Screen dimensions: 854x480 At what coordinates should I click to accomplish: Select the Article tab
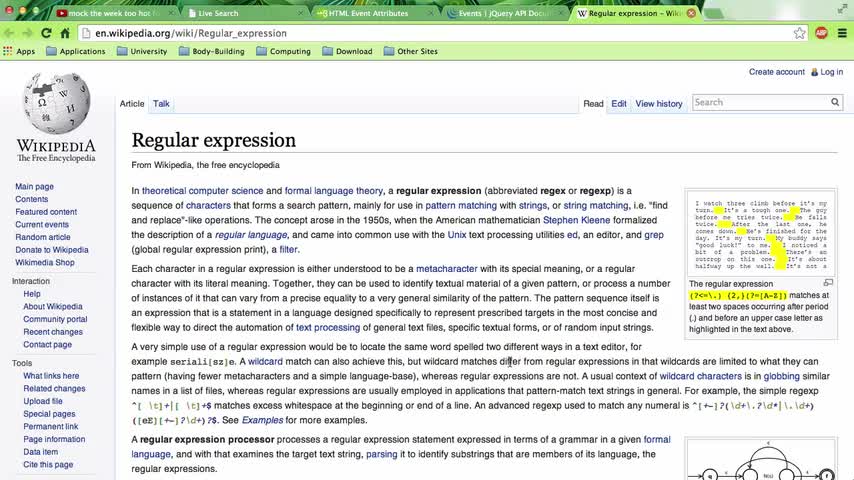tap(132, 104)
